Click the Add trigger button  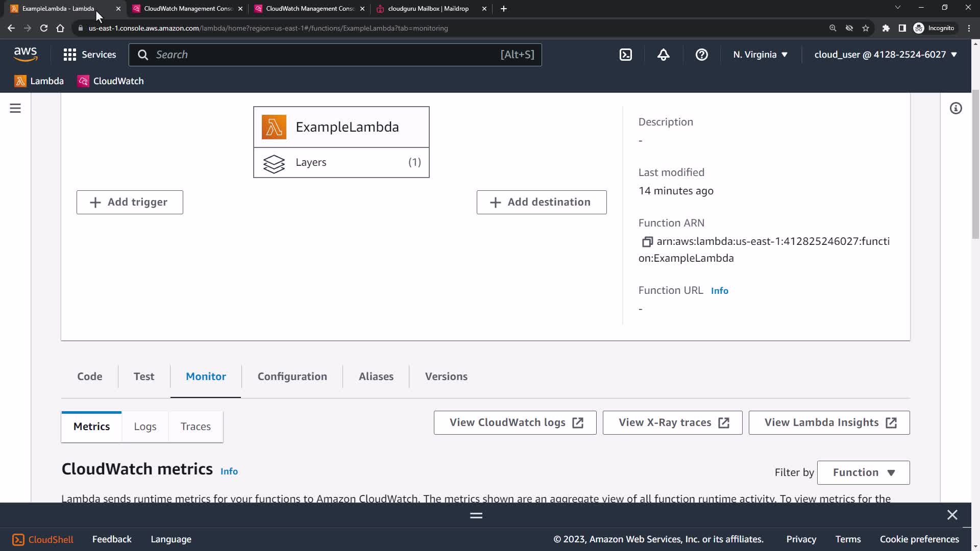[130, 202]
